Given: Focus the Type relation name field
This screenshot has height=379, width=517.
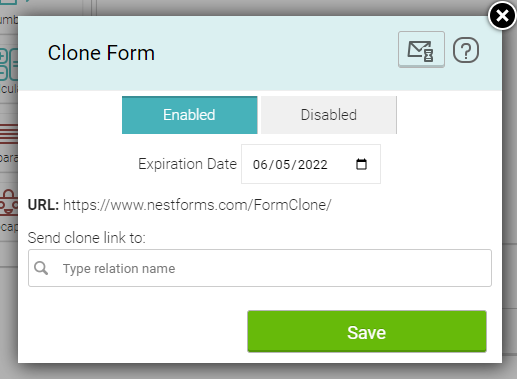Looking at the screenshot, I should (260, 268).
